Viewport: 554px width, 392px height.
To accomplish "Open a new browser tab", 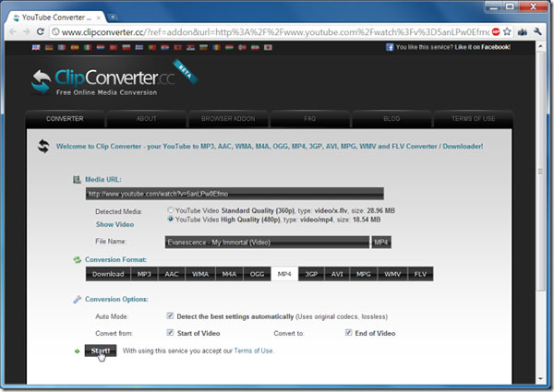I will coord(113,17).
